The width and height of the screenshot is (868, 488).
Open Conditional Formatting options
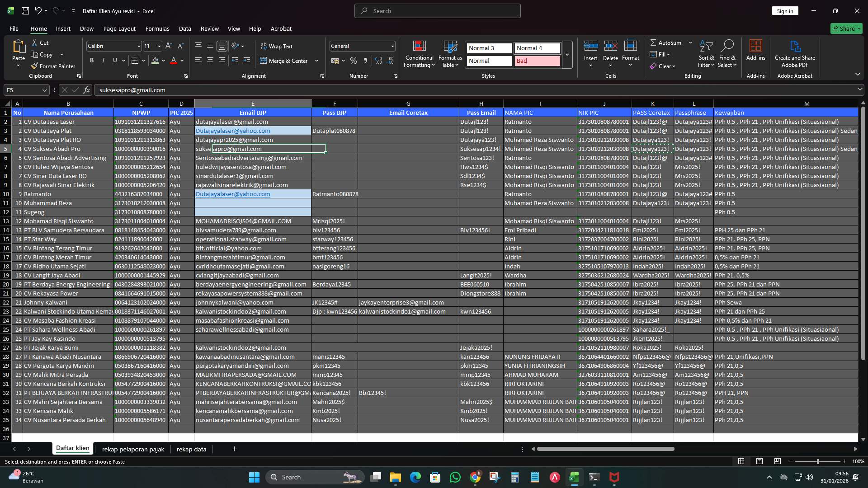click(419, 53)
